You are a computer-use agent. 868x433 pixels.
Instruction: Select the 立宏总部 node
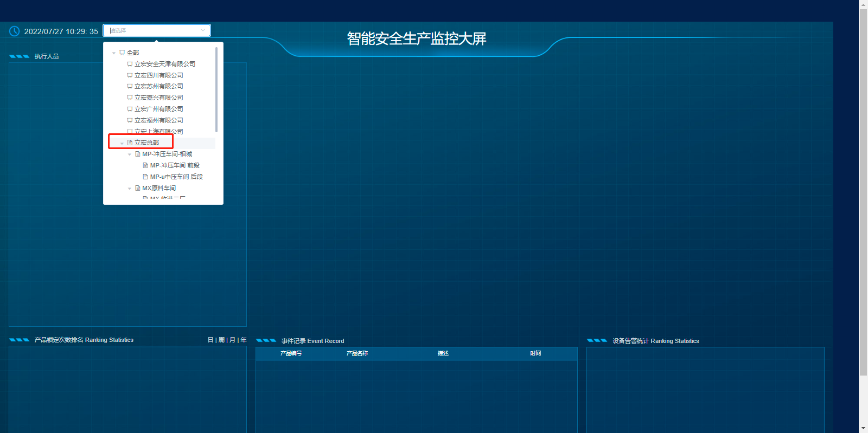(147, 143)
